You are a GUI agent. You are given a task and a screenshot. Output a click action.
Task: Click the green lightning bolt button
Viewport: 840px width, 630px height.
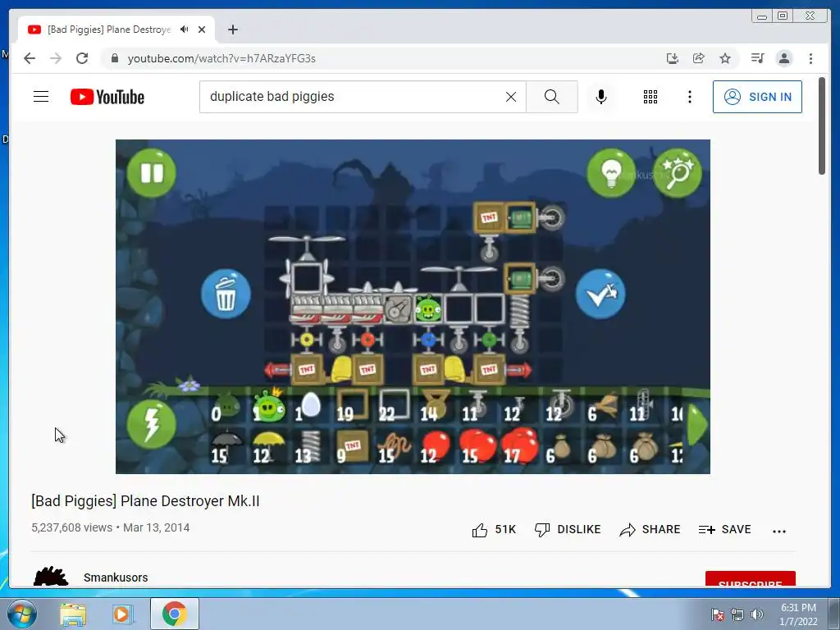pos(152,424)
